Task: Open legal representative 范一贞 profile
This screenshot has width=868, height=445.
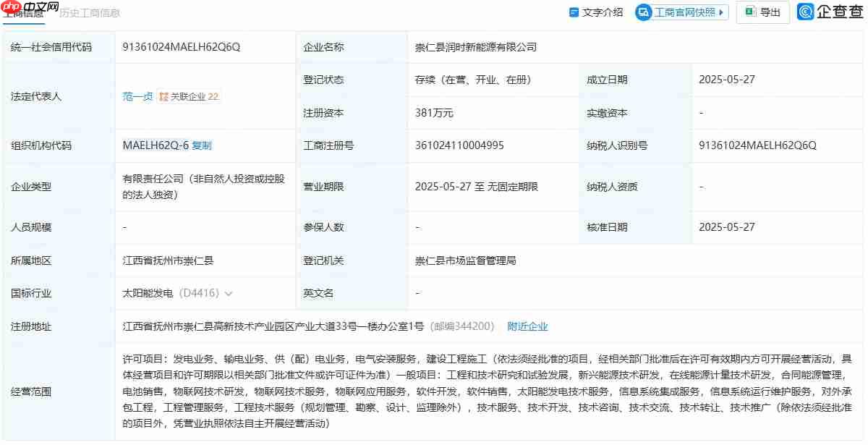Action: point(137,95)
